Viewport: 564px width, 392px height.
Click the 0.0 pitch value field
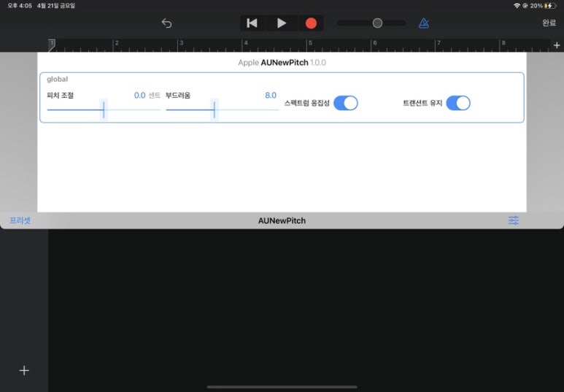[139, 96]
